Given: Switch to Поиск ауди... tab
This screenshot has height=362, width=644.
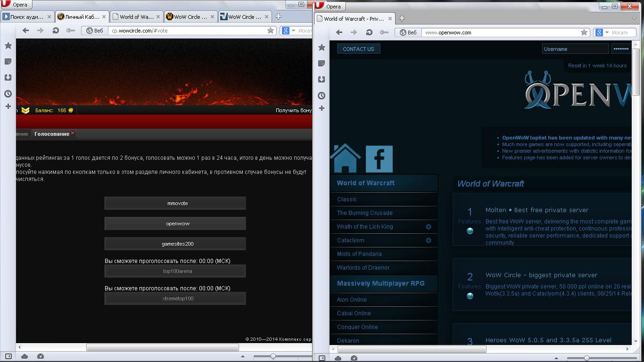Looking at the screenshot, I should 27,16.
